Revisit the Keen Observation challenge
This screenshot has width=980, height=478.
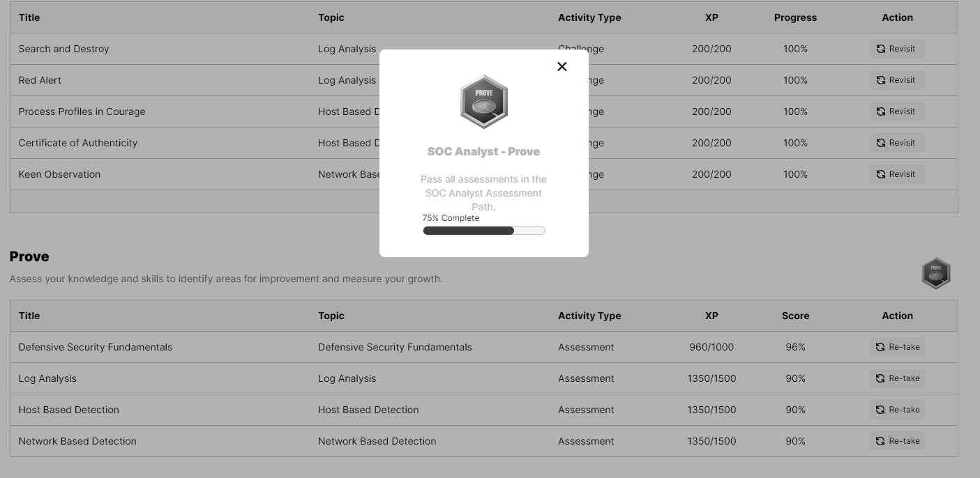point(897,174)
